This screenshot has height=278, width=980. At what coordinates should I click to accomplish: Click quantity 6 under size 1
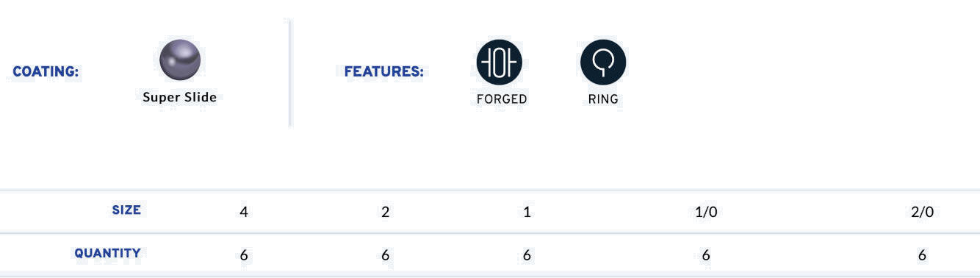point(527,255)
